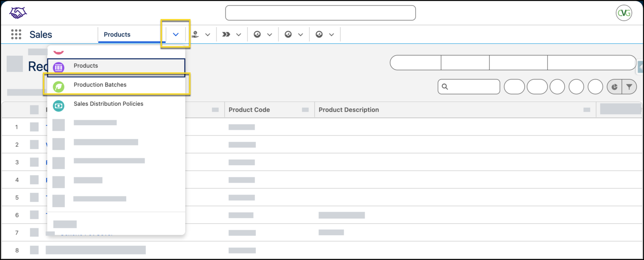The height and width of the screenshot is (260, 644).
Task: Click the hand-with-coin navigation icon
Action: (x=196, y=35)
